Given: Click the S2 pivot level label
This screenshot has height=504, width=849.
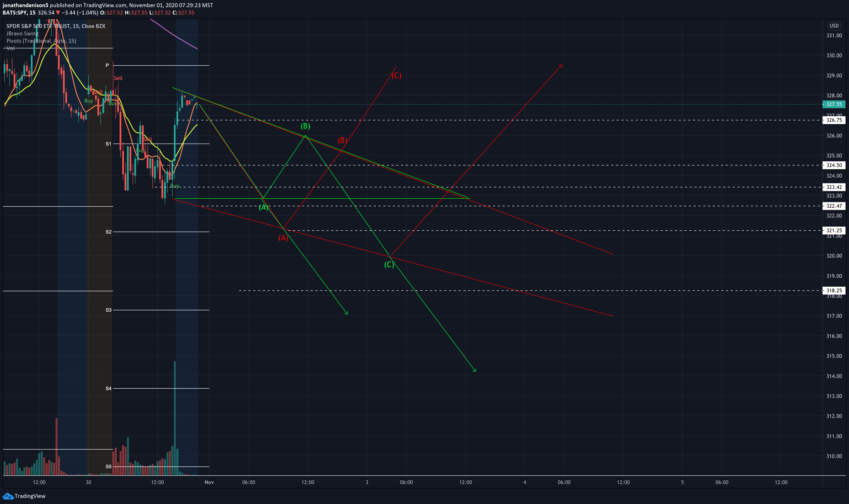Looking at the screenshot, I should (x=109, y=232).
